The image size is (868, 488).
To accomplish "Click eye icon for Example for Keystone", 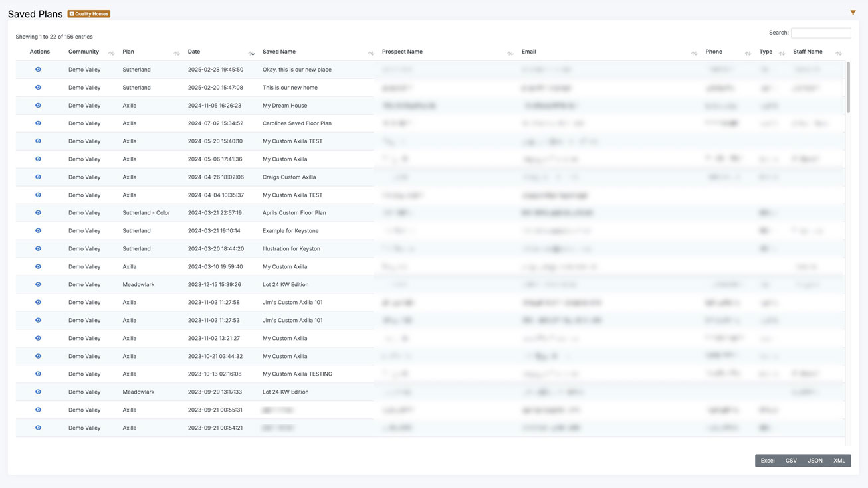I will click(38, 230).
